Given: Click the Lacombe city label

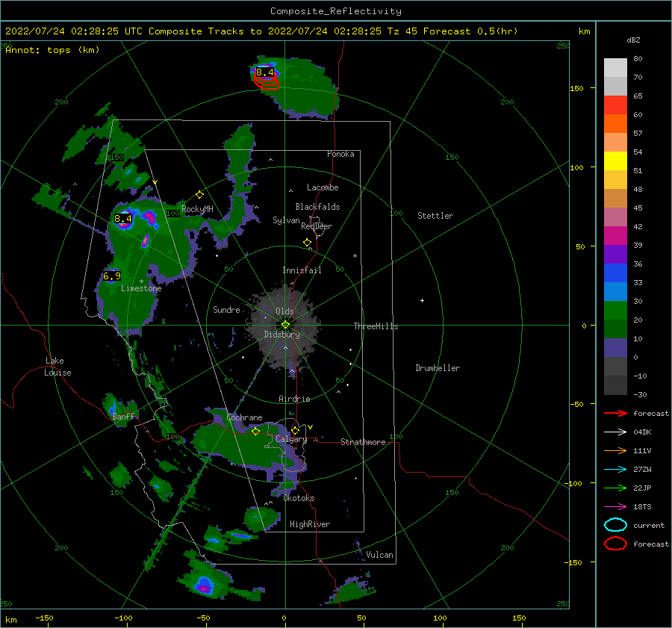Looking at the screenshot, I should [323, 187].
